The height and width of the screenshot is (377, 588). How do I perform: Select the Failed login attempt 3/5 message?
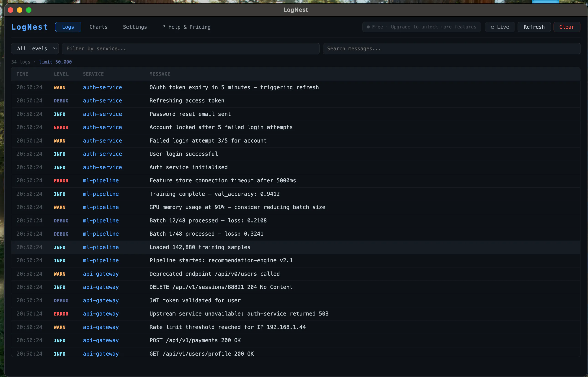(x=208, y=141)
